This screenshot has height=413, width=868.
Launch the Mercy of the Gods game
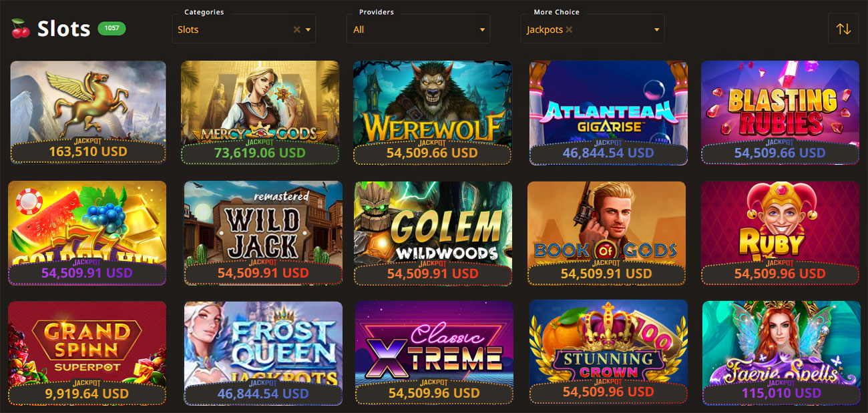pyautogui.click(x=260, y=113)
